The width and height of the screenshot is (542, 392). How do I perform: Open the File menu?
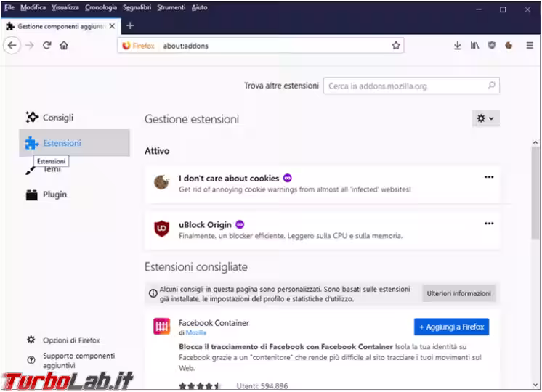point(9,7)
